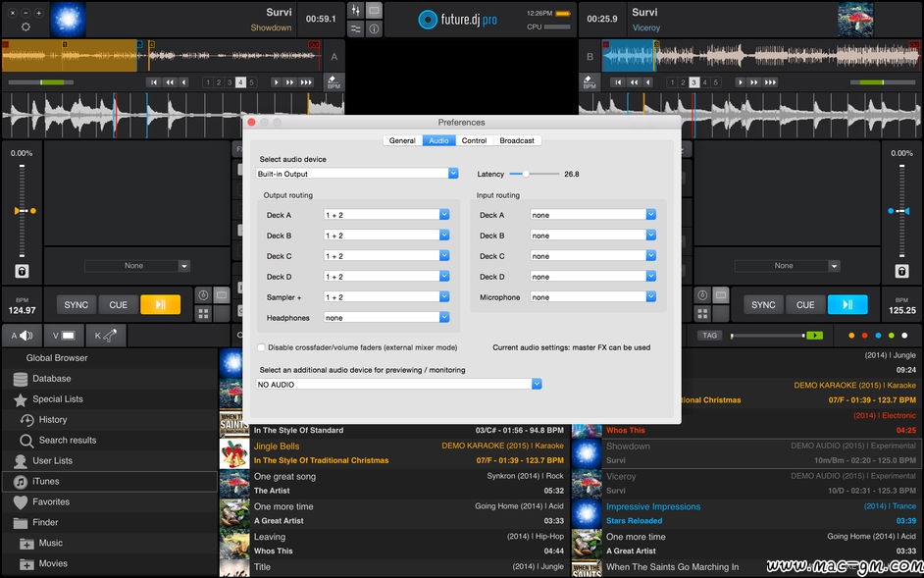Jump to track start on Deck B
924x578 pixels.
click(617, 82)
